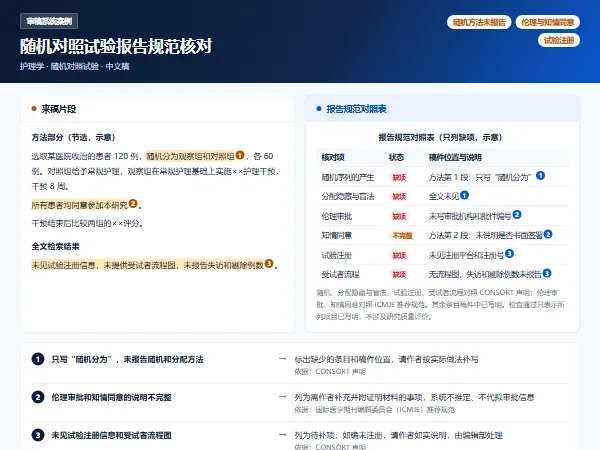The height and width of the screenshot is (450, 600).
Task: Click blue marker 2 in 知情同意 row
Action: [548, 234]
